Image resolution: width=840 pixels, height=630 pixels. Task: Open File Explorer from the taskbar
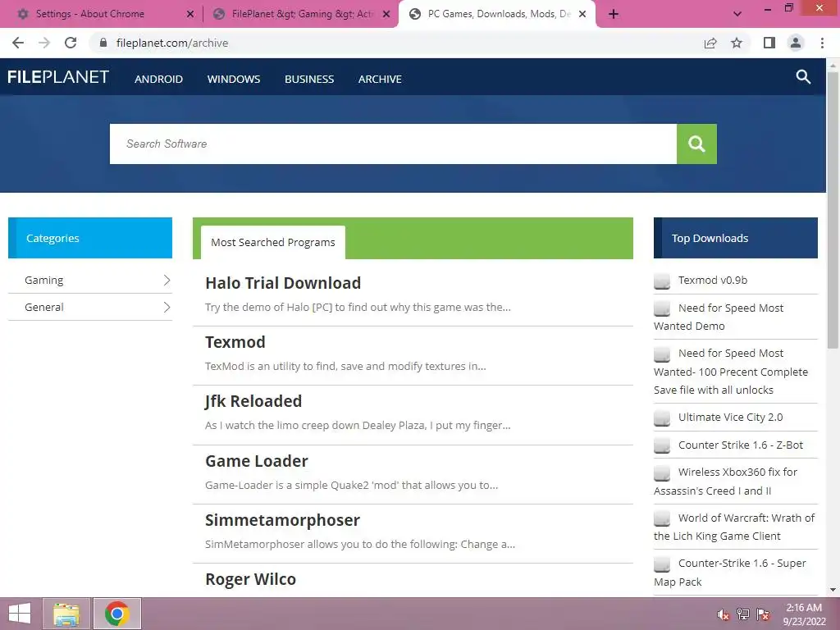point(66,614)
